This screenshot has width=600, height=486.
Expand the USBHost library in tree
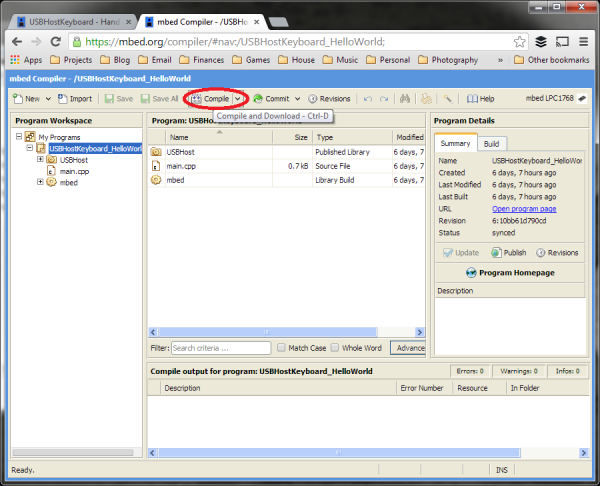40,159
